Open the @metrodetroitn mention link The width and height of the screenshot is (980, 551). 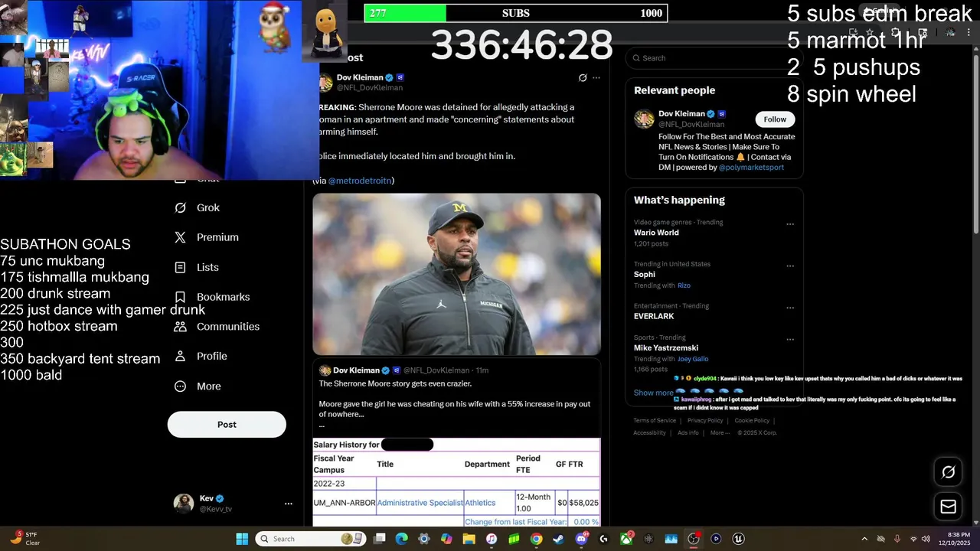tap(360, 181)
